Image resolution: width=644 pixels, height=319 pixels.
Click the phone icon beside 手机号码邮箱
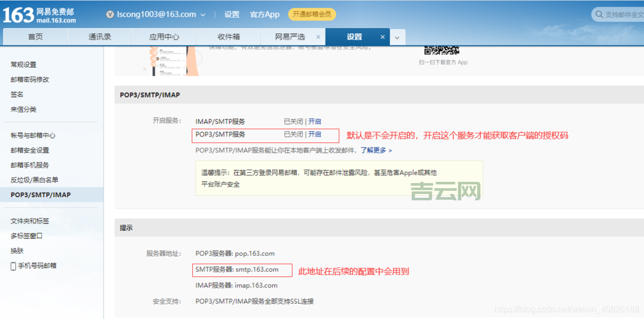tap(13, 265)
